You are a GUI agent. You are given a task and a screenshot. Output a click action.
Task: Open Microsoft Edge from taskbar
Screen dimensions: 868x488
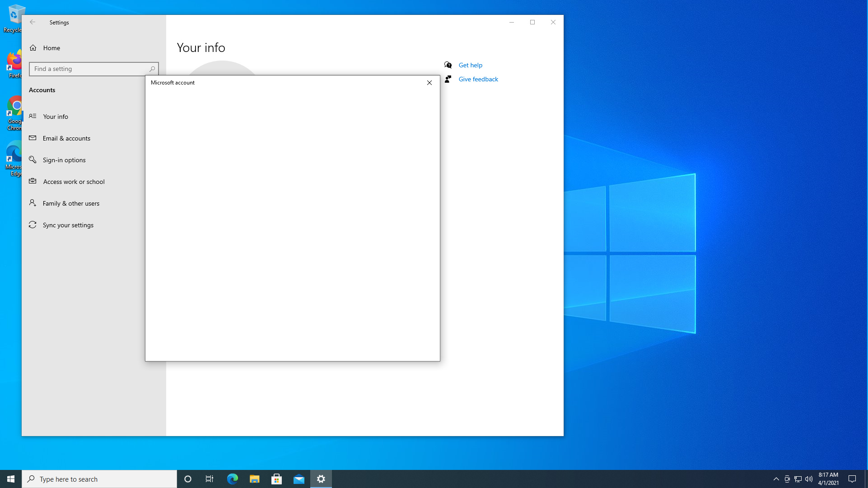coord(232,479)
